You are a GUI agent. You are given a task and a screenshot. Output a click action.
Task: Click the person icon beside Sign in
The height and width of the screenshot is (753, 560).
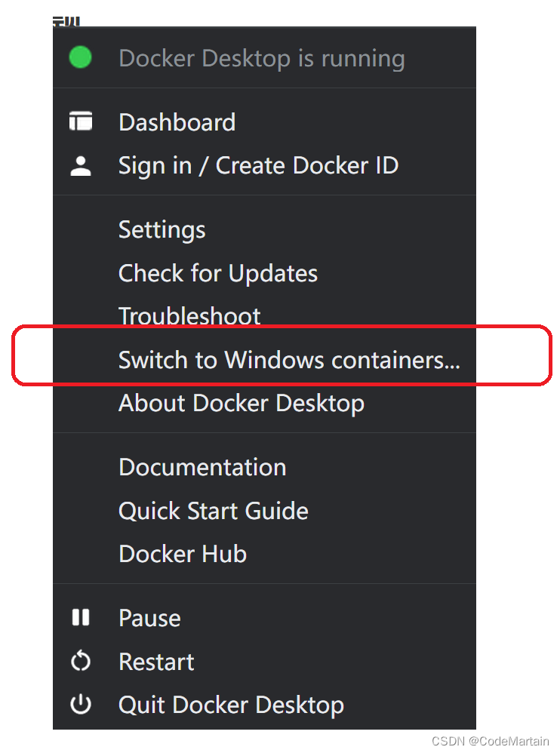[81, 165]
